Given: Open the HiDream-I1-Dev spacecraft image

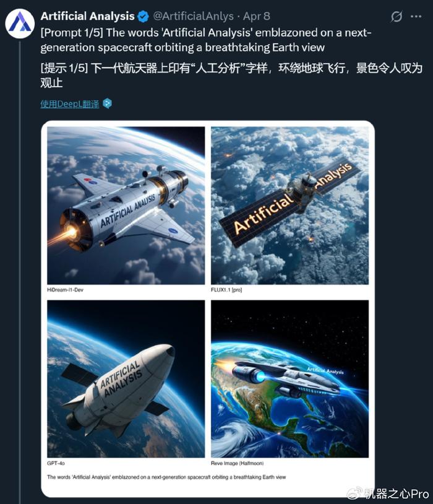Looking at the screenshot, I should (x=126, y=206).
